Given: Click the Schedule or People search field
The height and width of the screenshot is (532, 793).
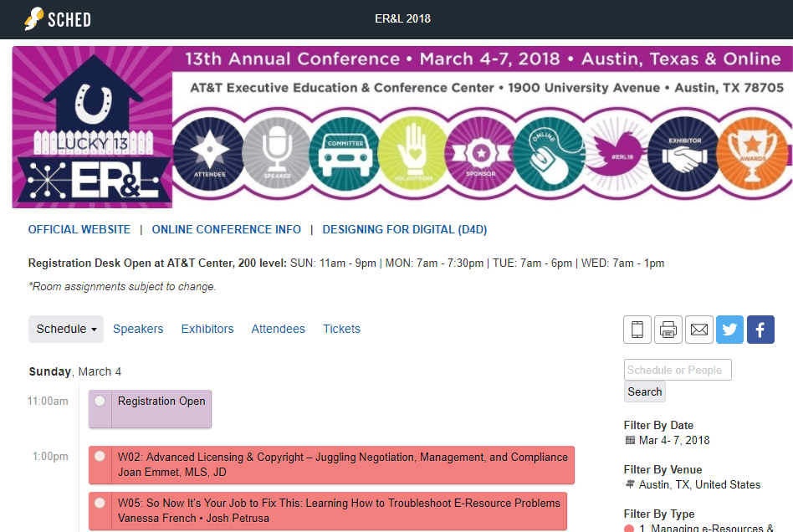Looking at the screenshot, I should [x=678, y=370].
